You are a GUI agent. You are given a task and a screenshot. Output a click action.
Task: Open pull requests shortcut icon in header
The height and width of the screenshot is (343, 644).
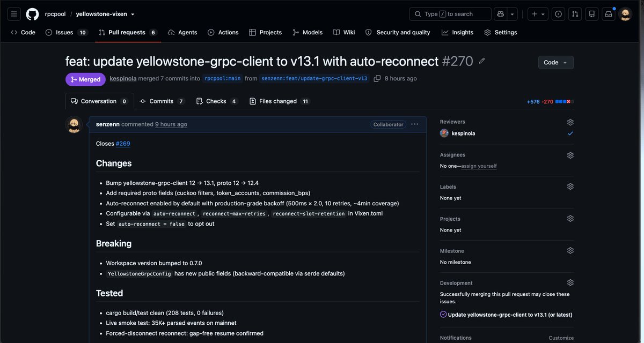tap(575, 14)
